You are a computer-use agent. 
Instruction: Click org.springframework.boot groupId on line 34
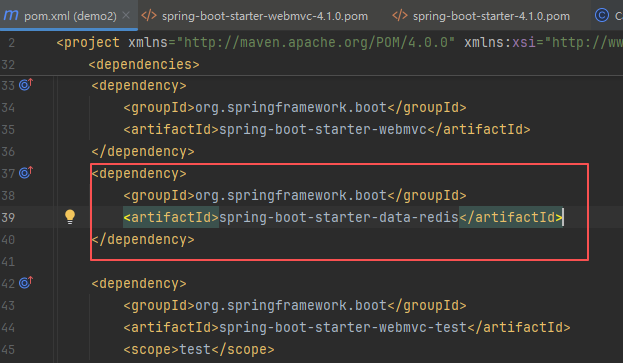(291, 107)
